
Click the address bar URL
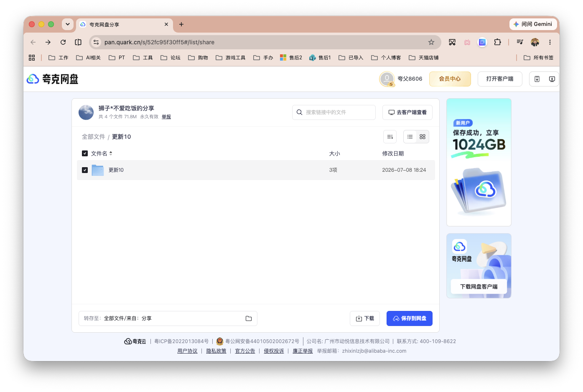click(x=159, y=42)
